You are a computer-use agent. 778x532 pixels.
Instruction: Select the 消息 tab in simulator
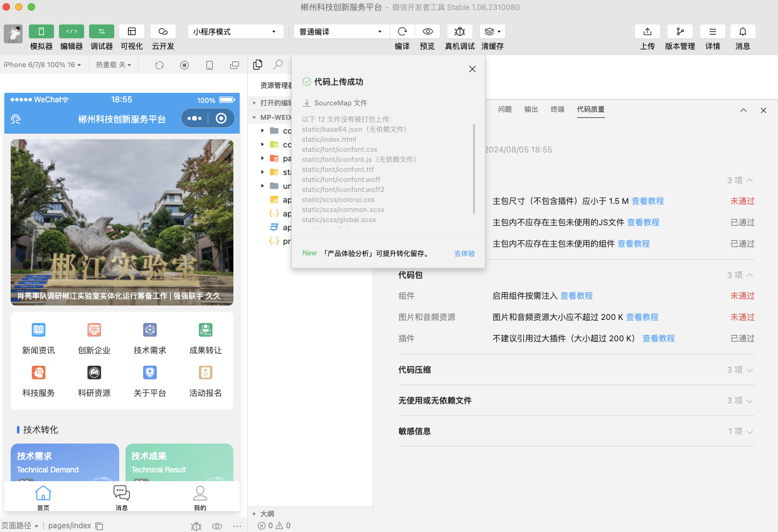122,497
